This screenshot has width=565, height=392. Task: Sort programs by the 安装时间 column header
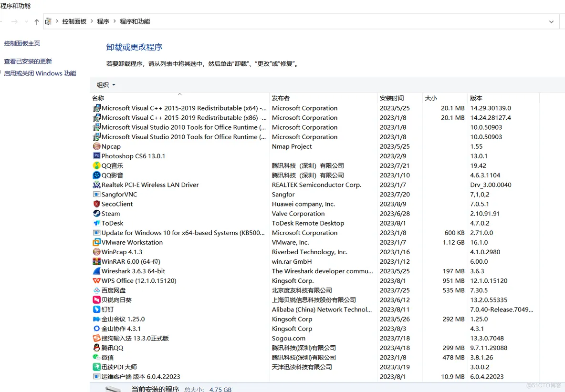click(391, 98)
